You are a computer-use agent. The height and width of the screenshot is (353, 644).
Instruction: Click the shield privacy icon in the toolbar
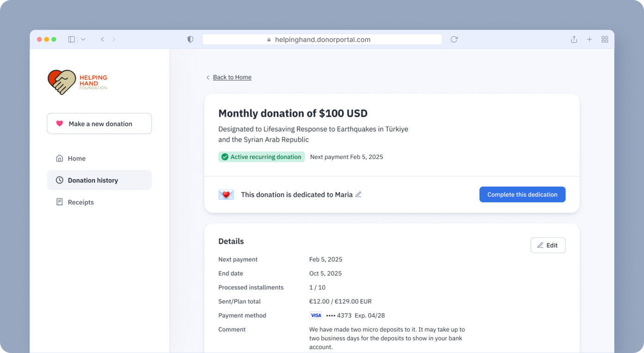pos(190,39)
